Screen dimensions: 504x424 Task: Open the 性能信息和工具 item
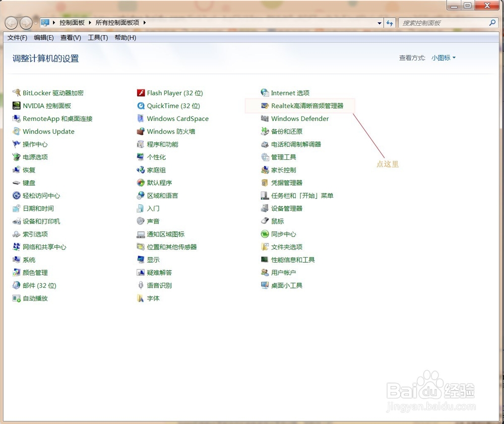click(293, 260)
